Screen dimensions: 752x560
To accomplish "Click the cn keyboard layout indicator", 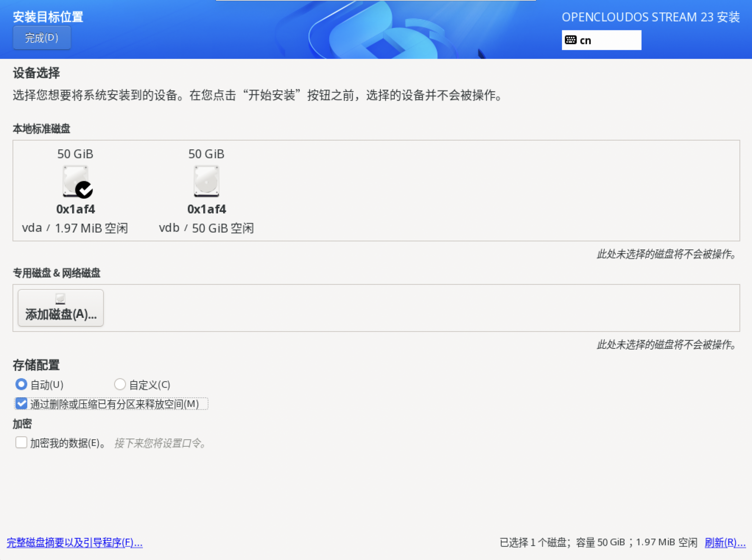I will 602,40.
